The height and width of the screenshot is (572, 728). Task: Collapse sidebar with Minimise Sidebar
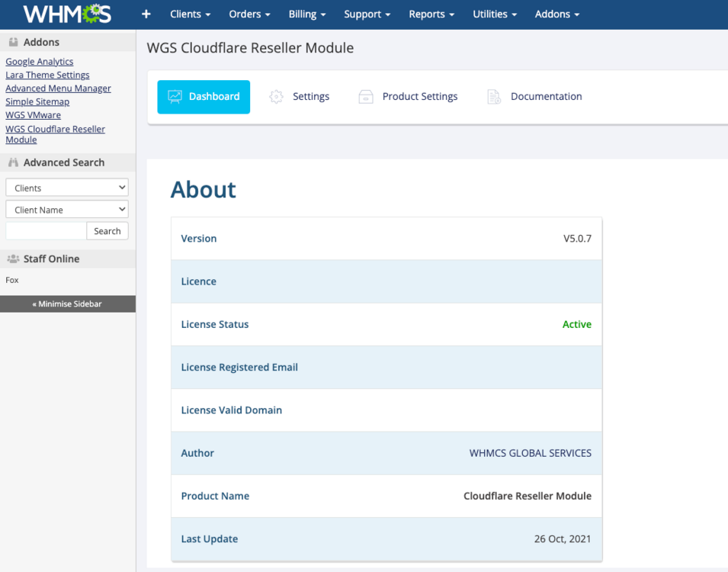point(67,304)
